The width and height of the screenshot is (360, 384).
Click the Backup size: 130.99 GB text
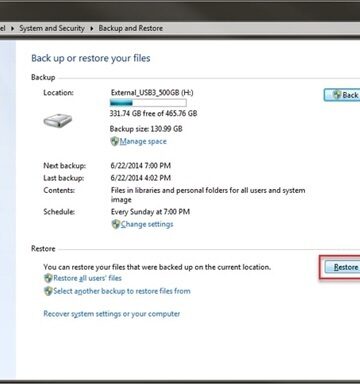tap(146, 129)
